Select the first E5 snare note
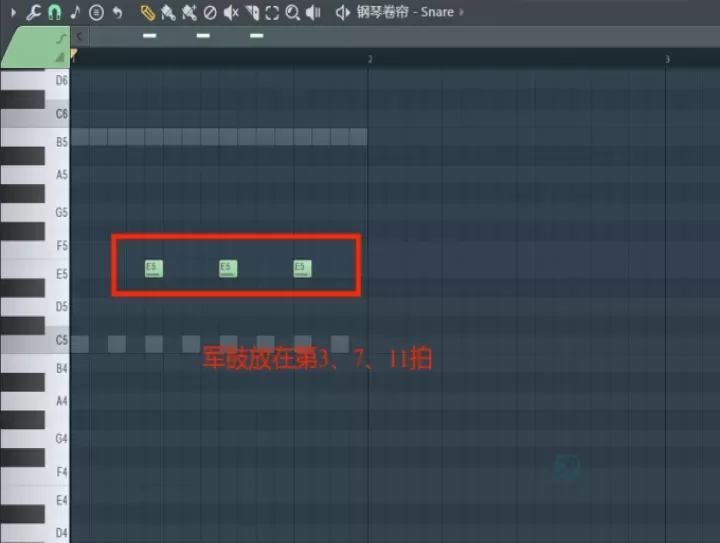This screenshot has height=543, width=720. [x=154, y=269]
